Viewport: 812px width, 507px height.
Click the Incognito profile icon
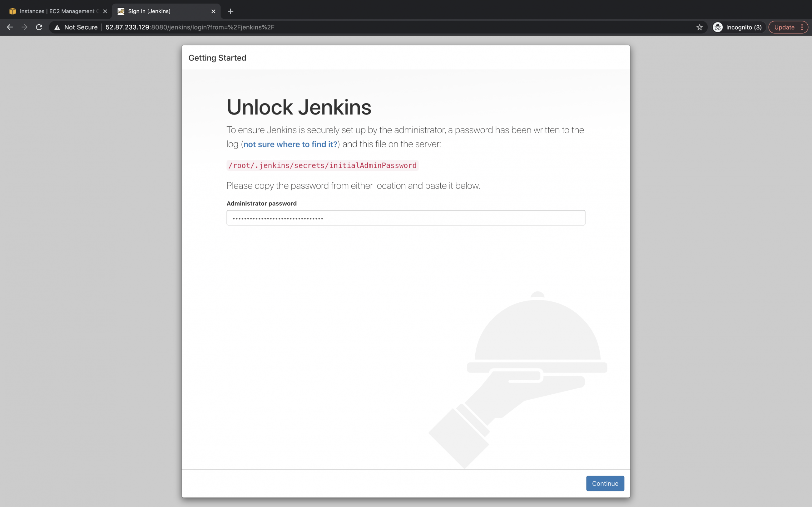(717, 27)
